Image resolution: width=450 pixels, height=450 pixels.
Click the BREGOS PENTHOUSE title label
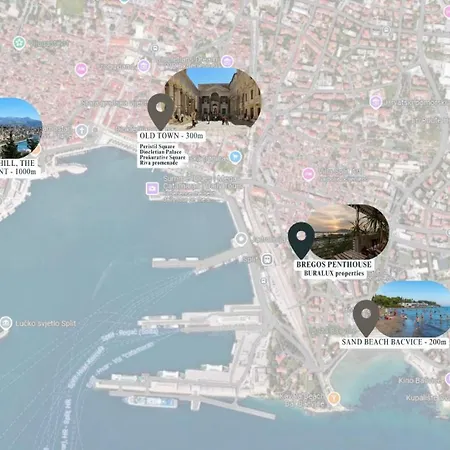[334, 265]
